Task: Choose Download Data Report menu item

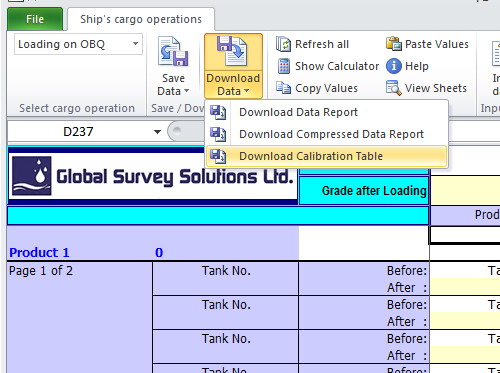Action: tap(327, 112)
